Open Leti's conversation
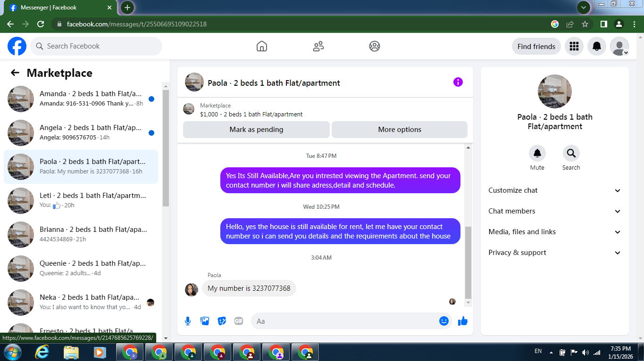 81,201
